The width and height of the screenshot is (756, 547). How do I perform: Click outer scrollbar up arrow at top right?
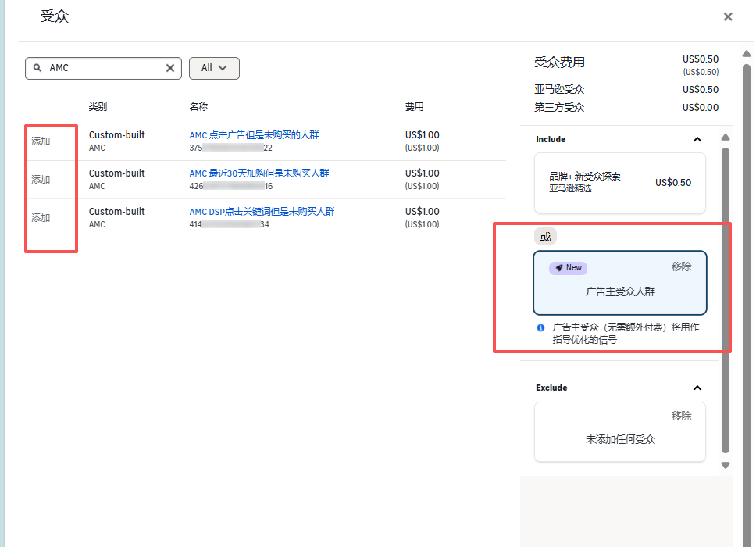click(747, 54)
